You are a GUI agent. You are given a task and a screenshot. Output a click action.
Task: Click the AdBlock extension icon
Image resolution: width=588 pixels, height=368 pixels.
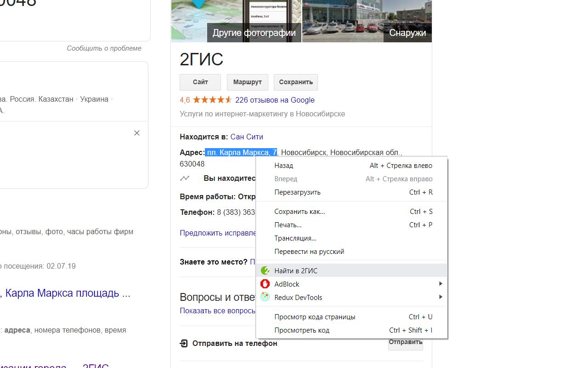coord(265,284)
